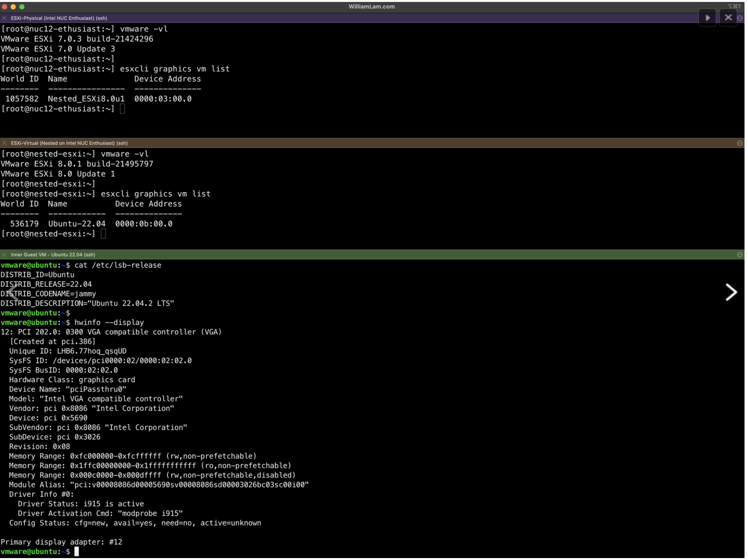The image size is (748, 560).
Task: Click the 'esxcli graphics vm list' command in nested-esxi pane
Action: point(156,194)
